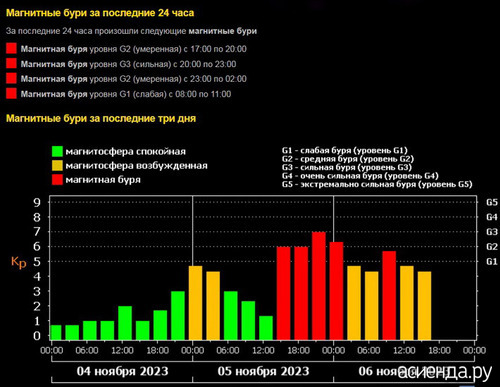
Task: Click the G1 - слабая буря legend line
Action: point(345,150)
